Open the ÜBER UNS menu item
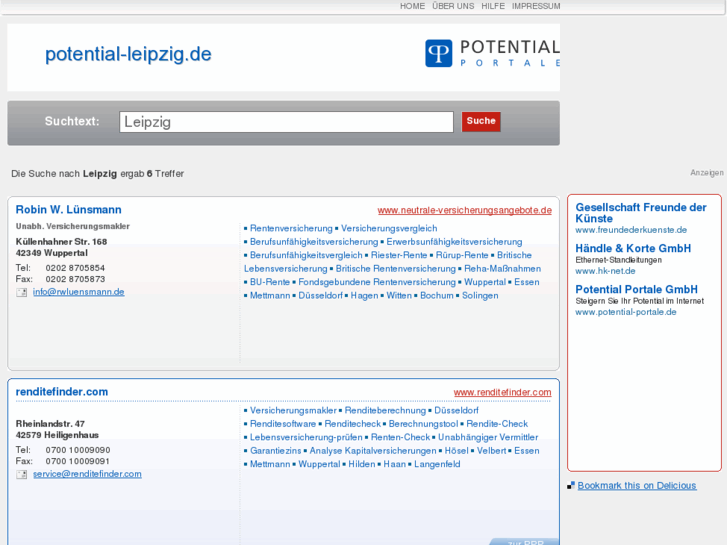The image size is (727, 545). coord(453,6)
